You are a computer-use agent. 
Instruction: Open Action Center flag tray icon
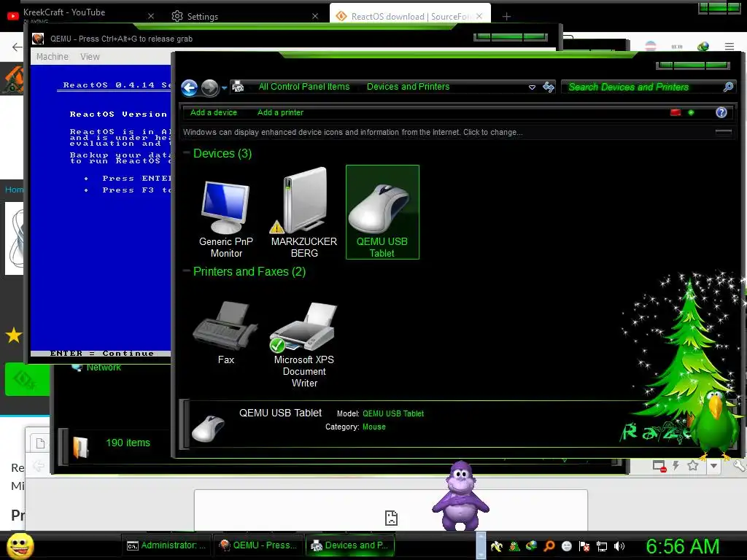point(584,546)
